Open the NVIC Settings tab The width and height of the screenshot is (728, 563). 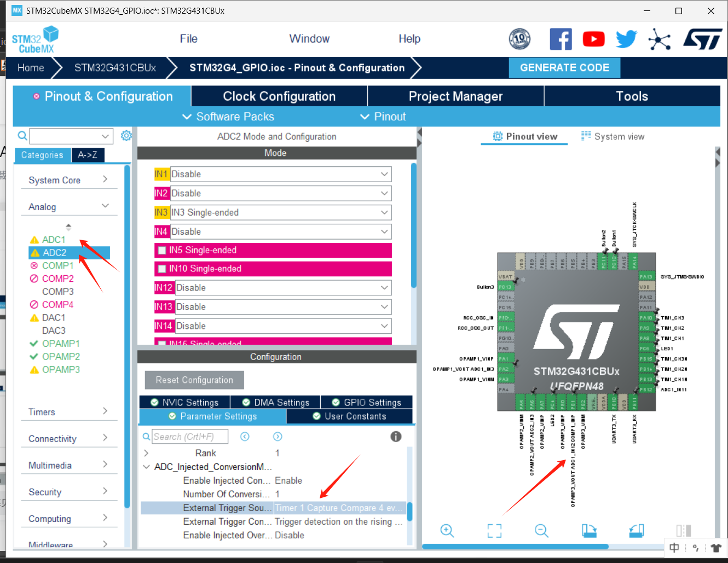pyautogui.click(x=184, y=403)
